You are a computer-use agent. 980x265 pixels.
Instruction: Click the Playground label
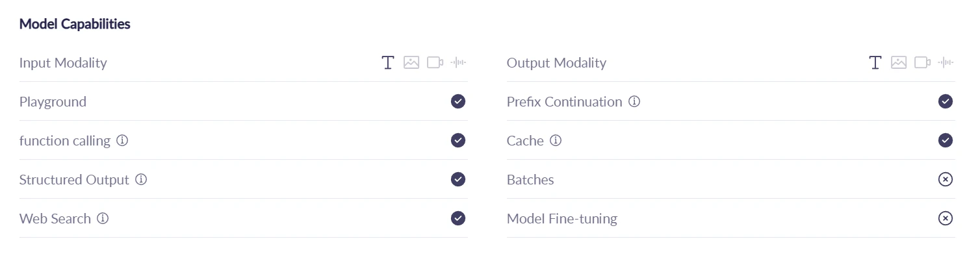click(x=53, y=102)
